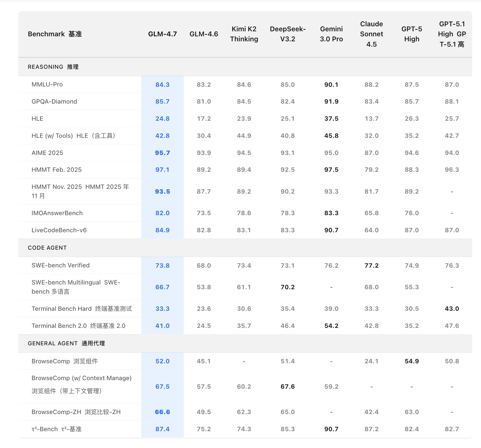Select Gemini score 97.5 in HMMT Feb. 2025 row
Image resolution: width=481 pixels, height=448 pixels.
coord(331,170)
